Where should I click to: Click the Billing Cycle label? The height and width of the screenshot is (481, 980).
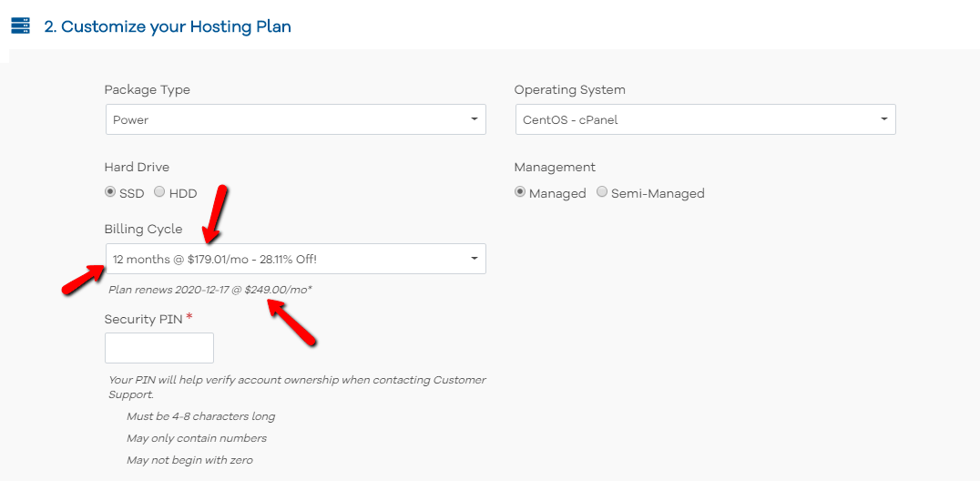pos(143,229)
